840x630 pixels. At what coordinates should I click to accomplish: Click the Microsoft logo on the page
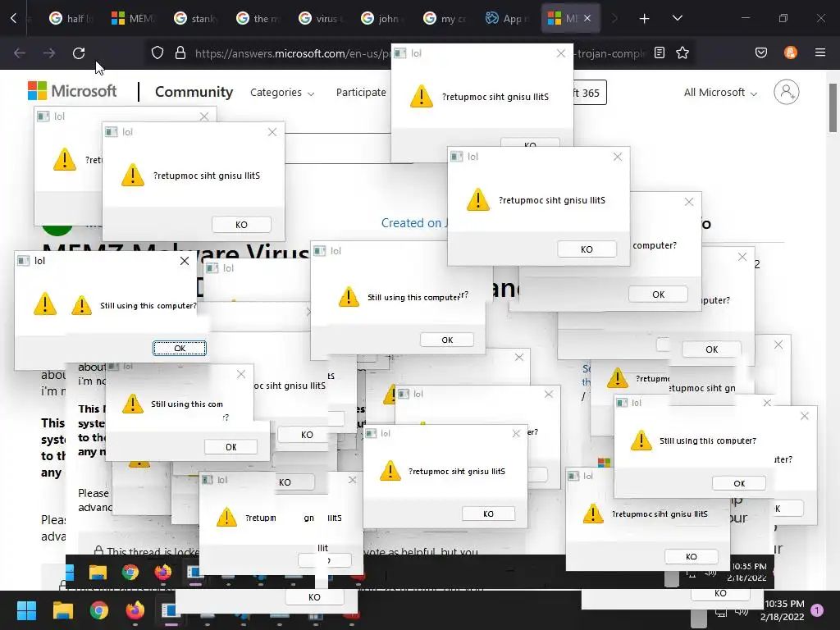[x=72, y=91]
